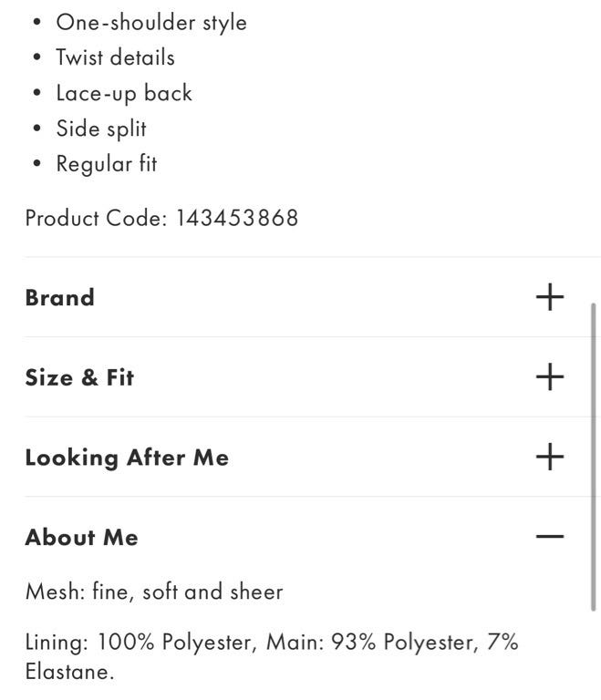Click the One-shoulder style bullet
Image resolution: width=601 pixels, height=700 pixels.
[x=151, y=22]
